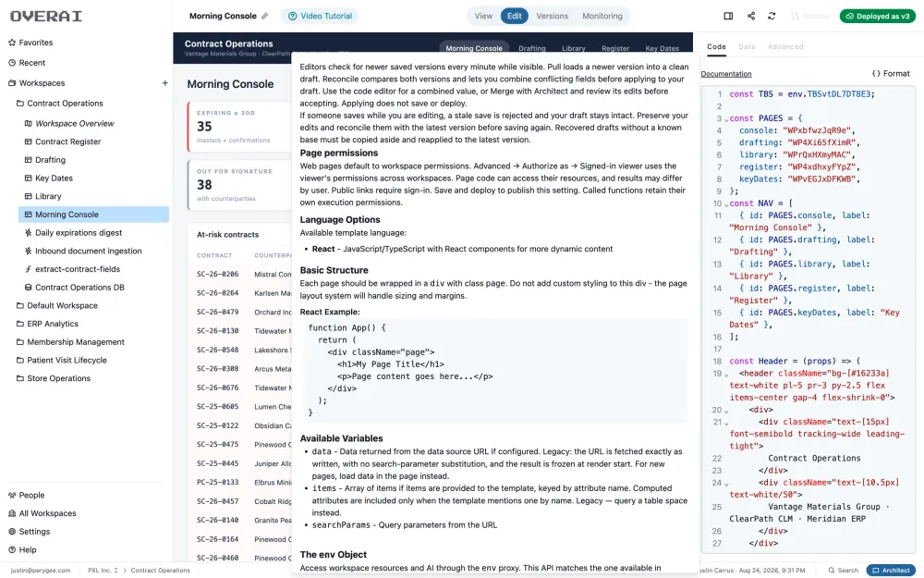Click the Contract Operations breadcrumb
The height and width of the screenshot is (578, 924).
pyautogui.click(x=160, y=571)
